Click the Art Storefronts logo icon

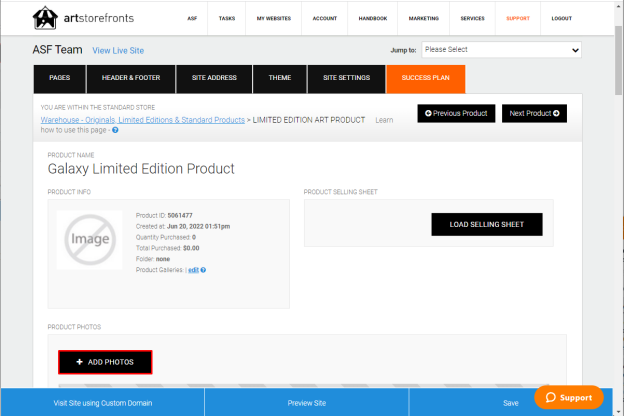pos(45,18)
